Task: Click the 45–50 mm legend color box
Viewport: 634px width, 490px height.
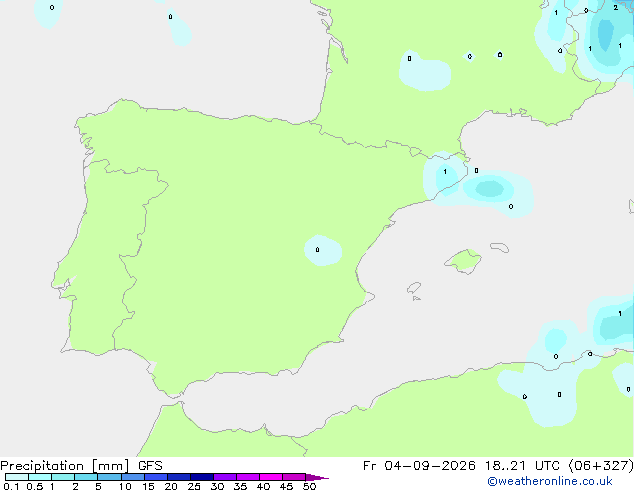Action: 294,477
